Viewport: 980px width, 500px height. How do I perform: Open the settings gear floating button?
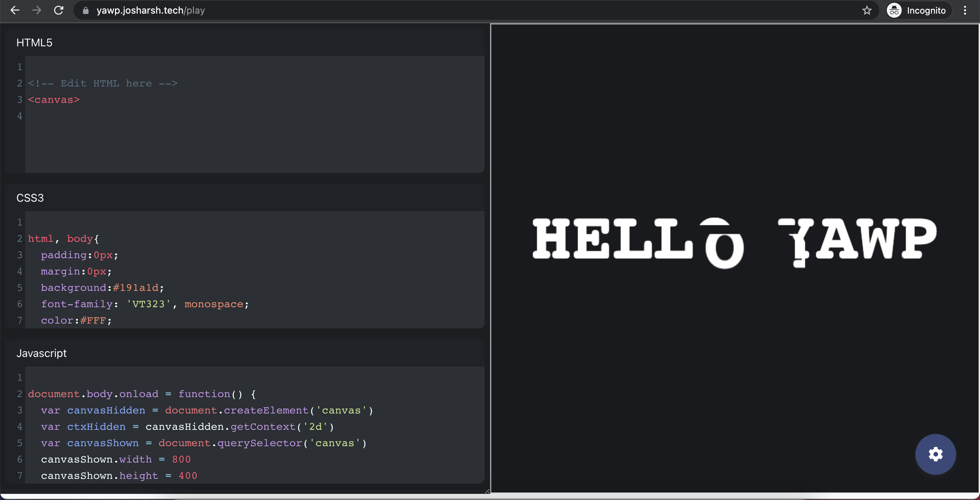tap(935, 454)
